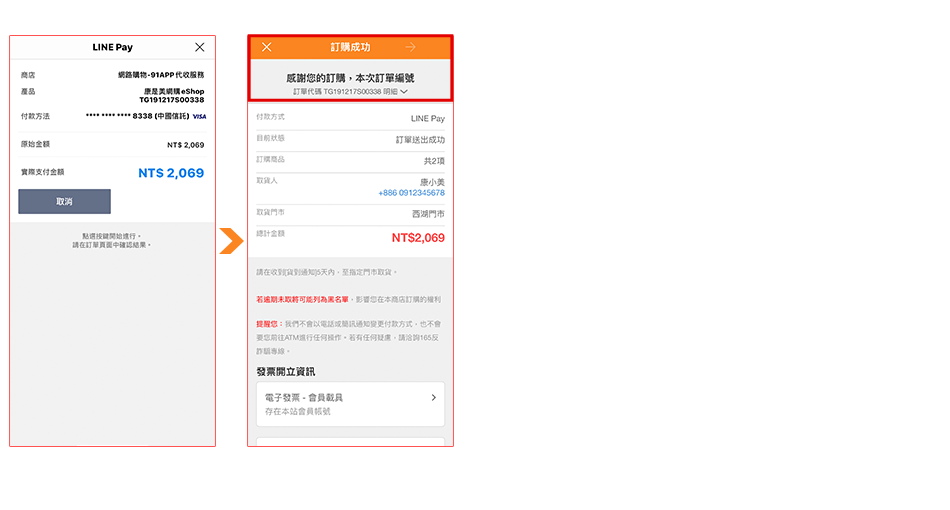This screenshot has height=510, width=950.
Task: Select the 共2項 ordered items text
Action: click(434, 161)
